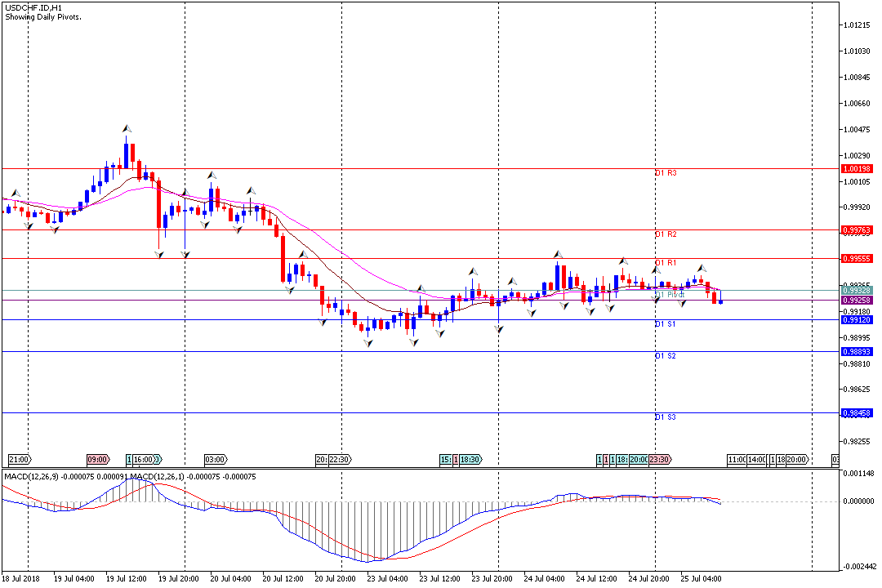Click the red 0.99763 price tag
The width and height of the screenshot is (882, 588).
click(x=857, y=230)
